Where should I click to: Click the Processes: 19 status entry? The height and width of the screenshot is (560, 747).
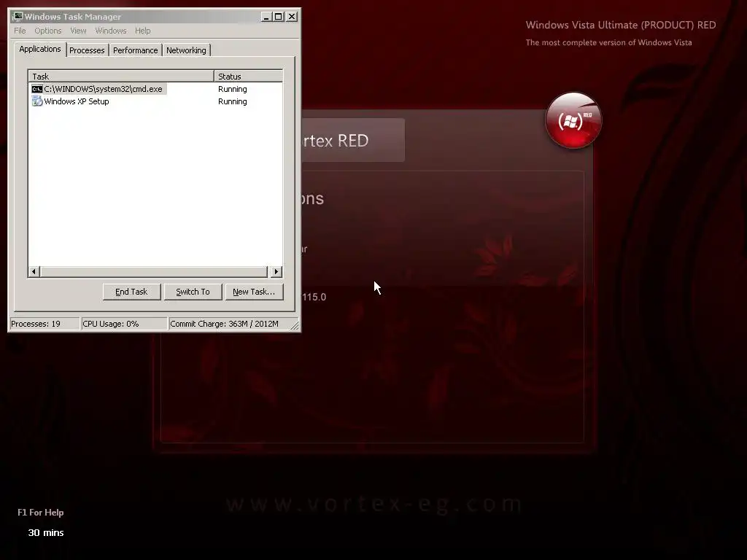point(44,324)
